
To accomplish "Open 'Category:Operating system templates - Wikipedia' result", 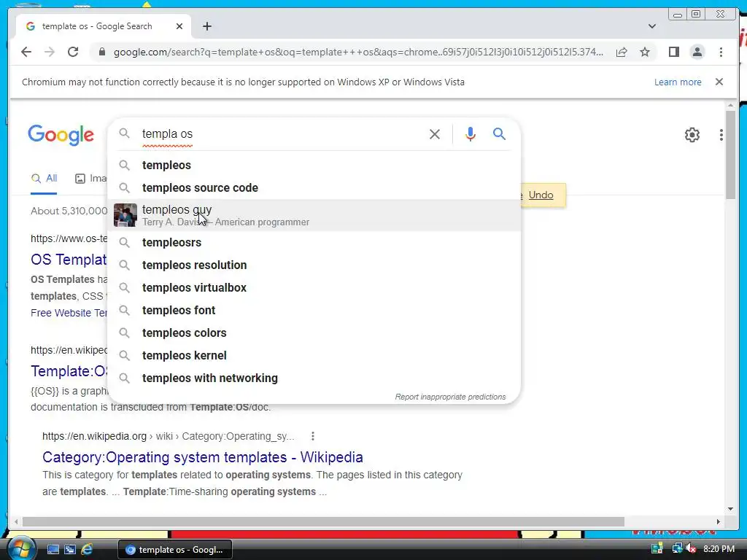I will [x=203, y=457].
